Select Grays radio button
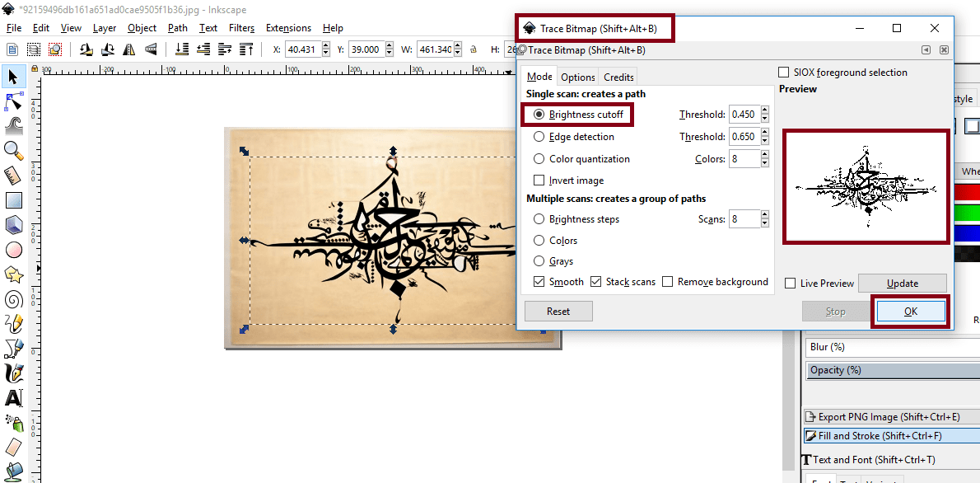980x483 pixels. coord(539,261)
